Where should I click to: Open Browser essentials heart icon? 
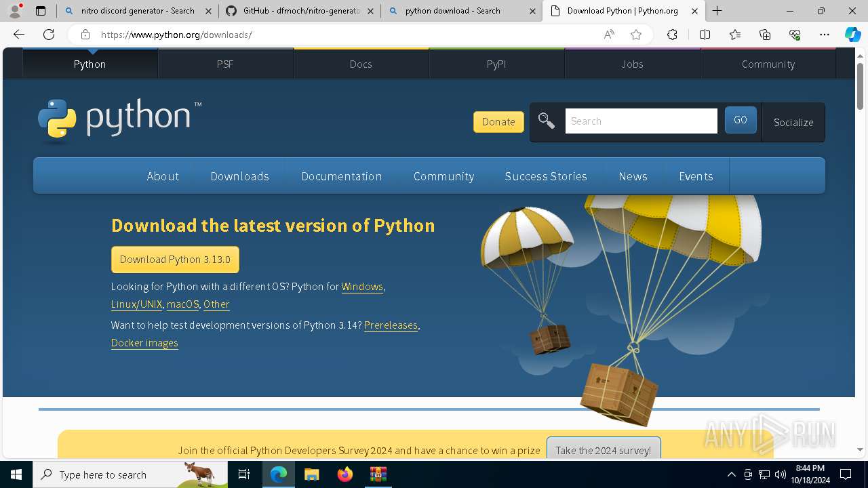point(795,35)
